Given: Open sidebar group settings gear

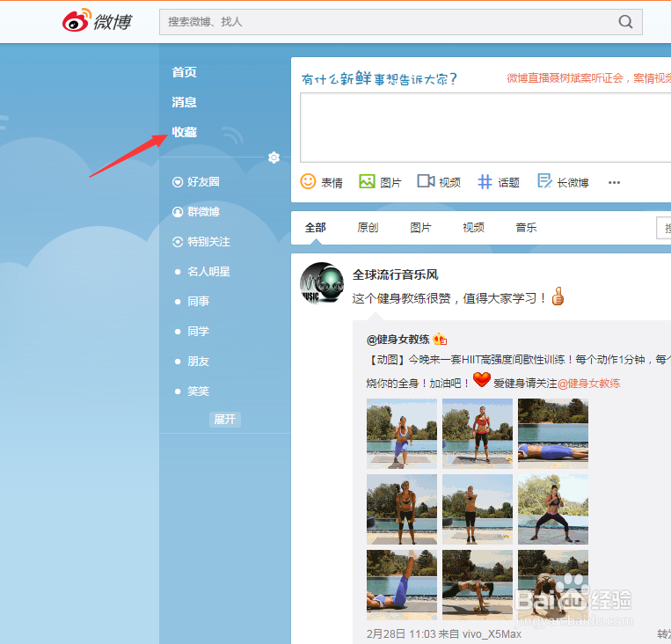Looking at the screenshot, I should click(274, 157).
